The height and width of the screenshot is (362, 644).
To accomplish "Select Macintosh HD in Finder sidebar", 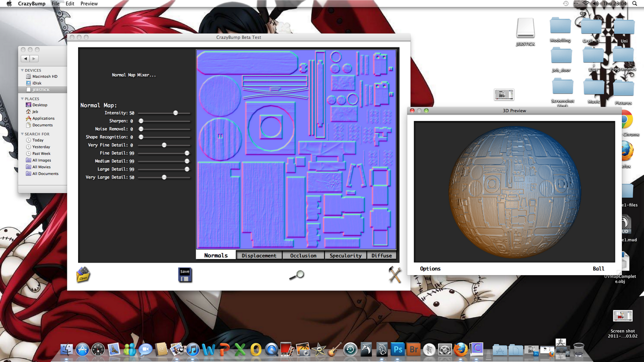I will click(x=45, y=76).
